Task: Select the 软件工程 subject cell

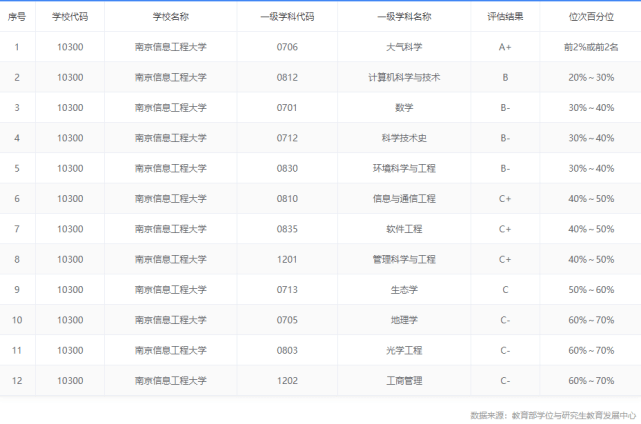Action: click(404, 229)
